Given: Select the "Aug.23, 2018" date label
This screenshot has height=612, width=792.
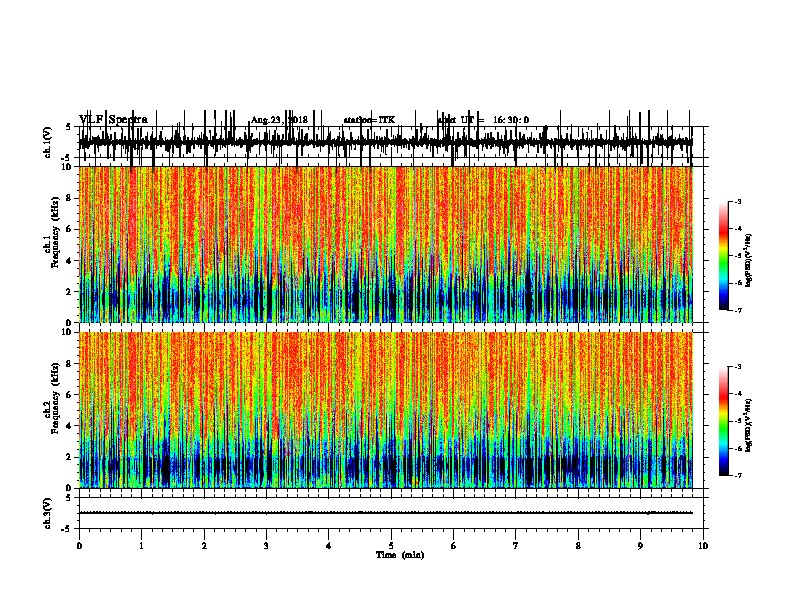Looking at the screenshot, I should [x=279, y=120].
